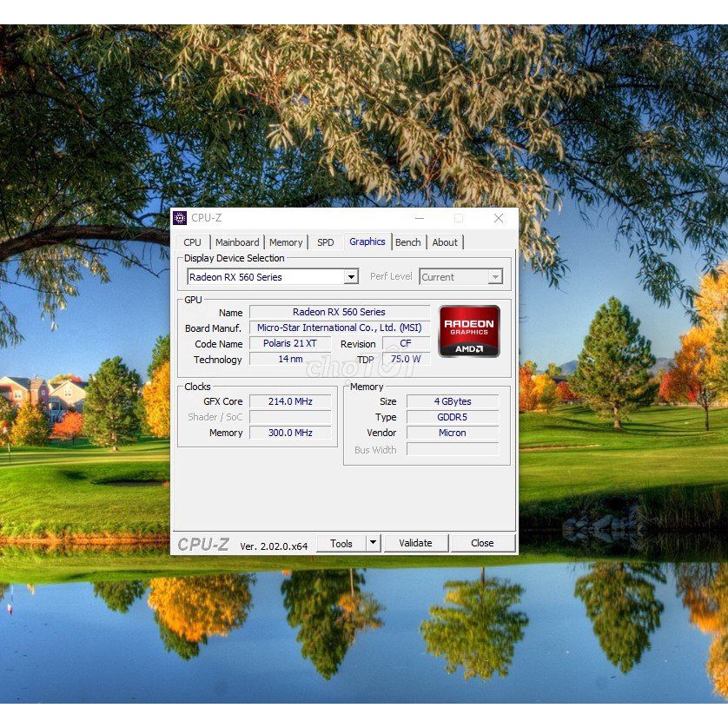Click the memory Vendor Micron field
This screenshot has height=728, width=728.
pyautogui.click(x=452, y=433)
